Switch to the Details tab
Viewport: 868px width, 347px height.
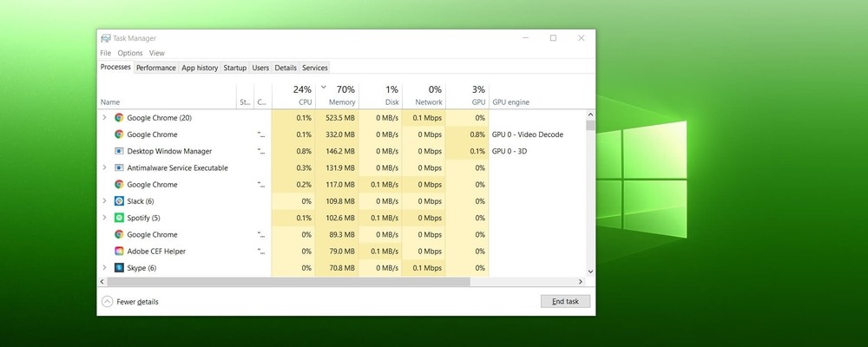tap(286, 68)
